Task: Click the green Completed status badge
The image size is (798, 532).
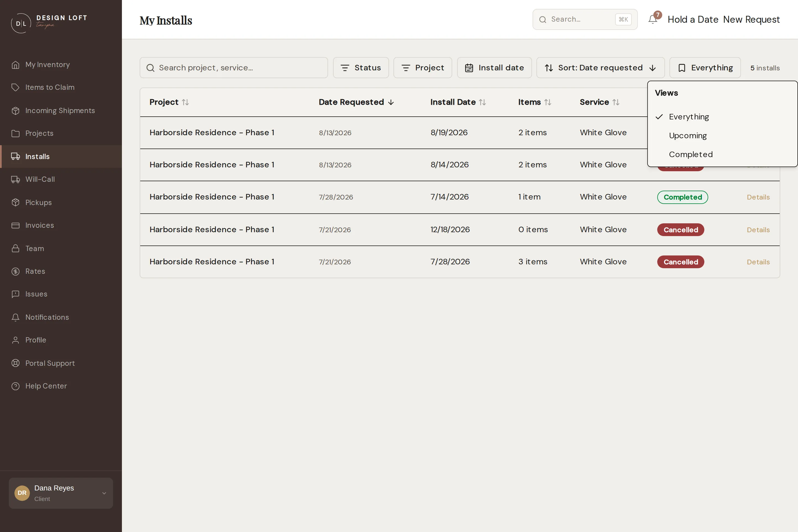Action: pyautogui.click(x=682, y=197)
